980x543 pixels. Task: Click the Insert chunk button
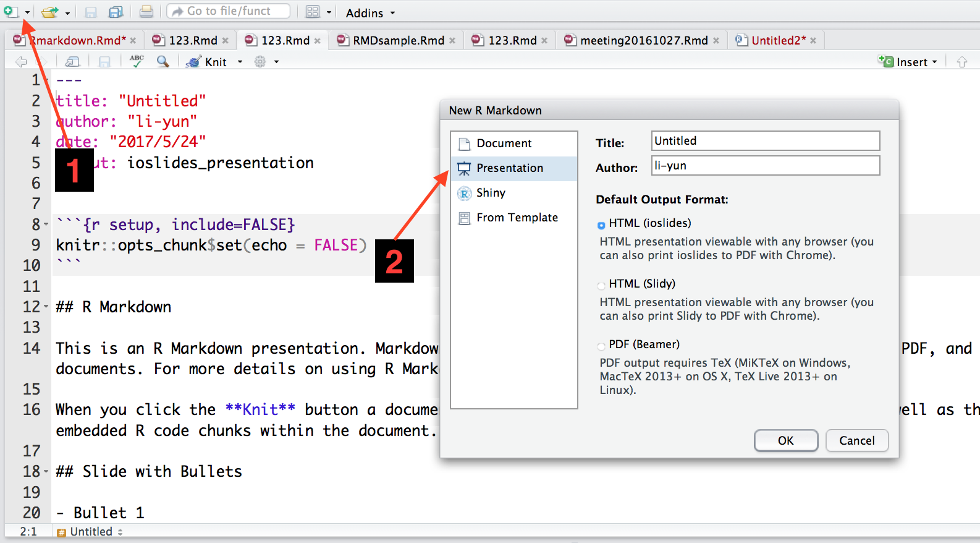coord(903,62)
